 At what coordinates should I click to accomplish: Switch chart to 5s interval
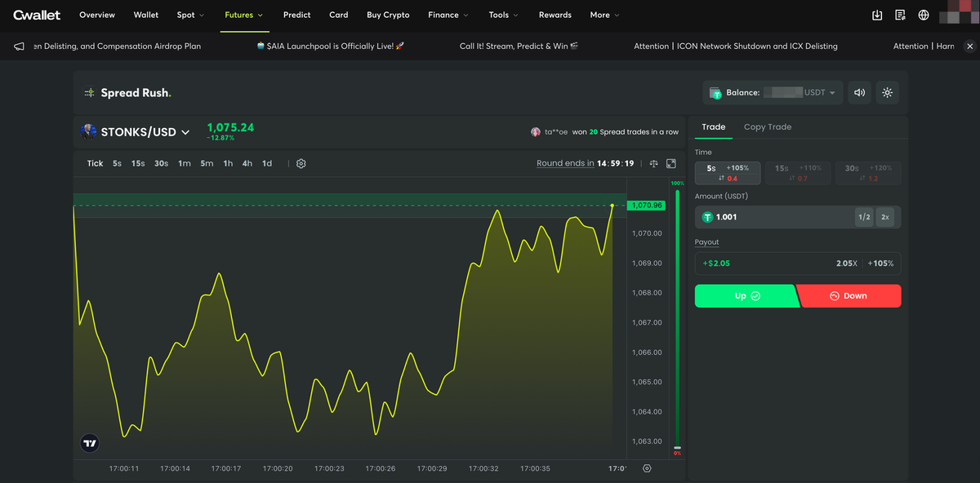(x=117, y=163)
